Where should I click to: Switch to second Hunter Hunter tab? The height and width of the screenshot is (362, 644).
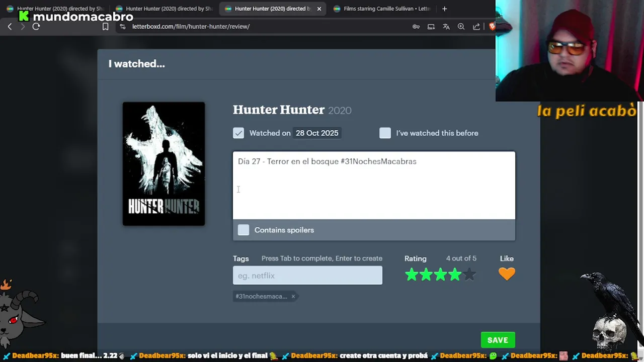164,9
